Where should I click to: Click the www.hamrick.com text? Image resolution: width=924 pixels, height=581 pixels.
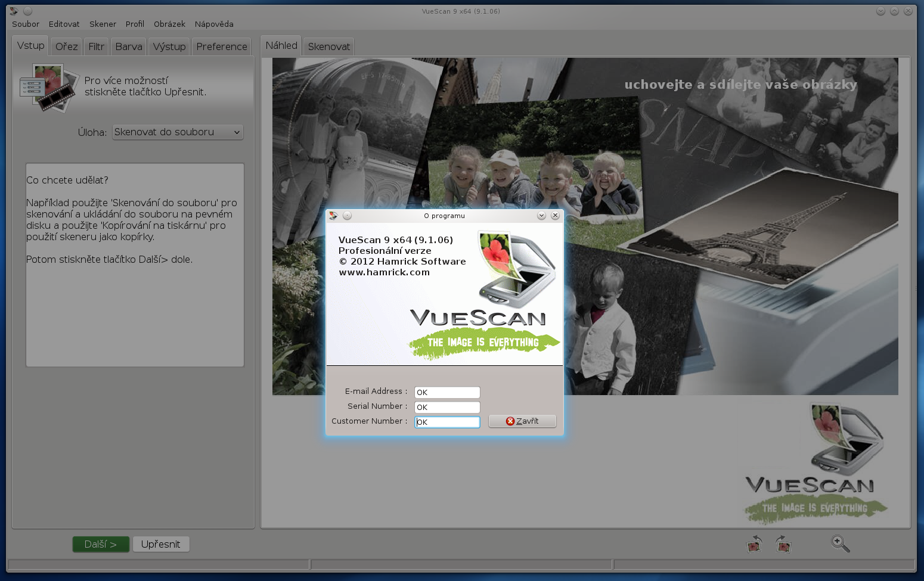384,272
